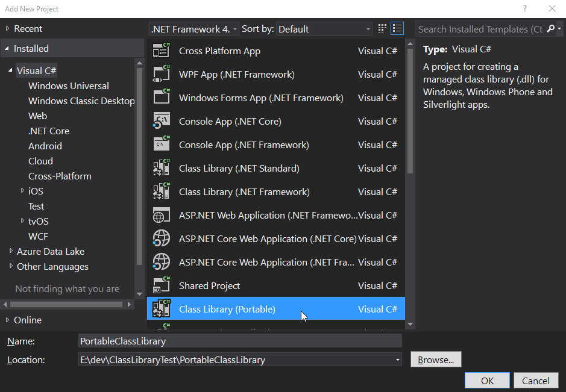
Task: Switch to small icons view
Action: (x=382, y=28)
